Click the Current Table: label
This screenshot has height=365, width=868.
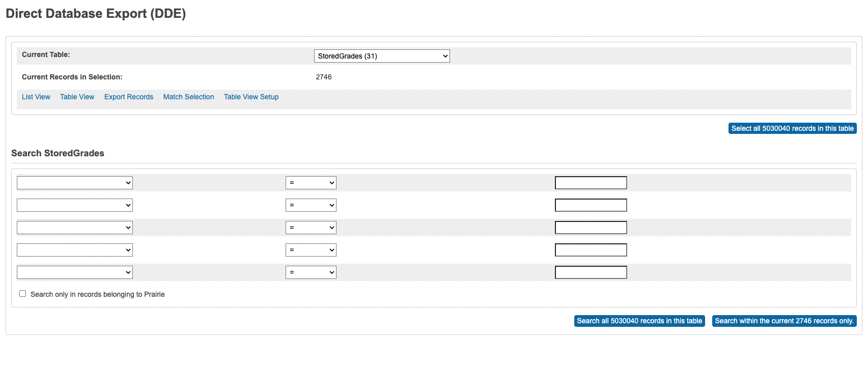click(46, 54)
